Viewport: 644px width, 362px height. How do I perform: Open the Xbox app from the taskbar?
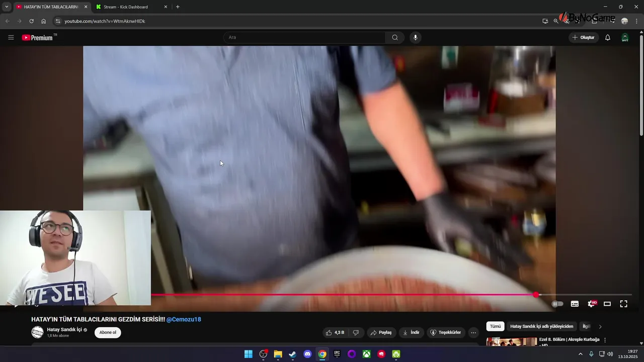point(367,354)
